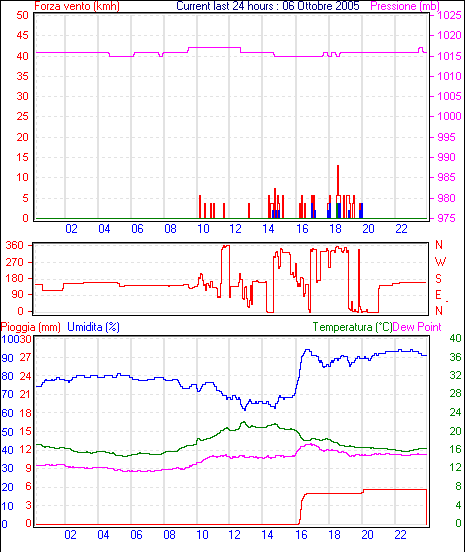
Task: Click the 270 wind direction axis value
Action: point(15,262)
